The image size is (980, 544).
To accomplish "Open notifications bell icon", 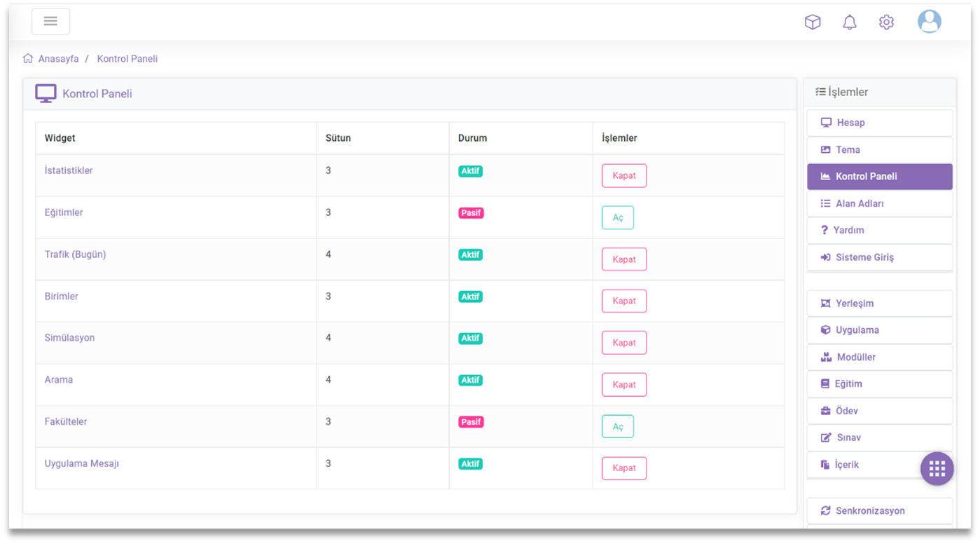I will pos(849,22).
